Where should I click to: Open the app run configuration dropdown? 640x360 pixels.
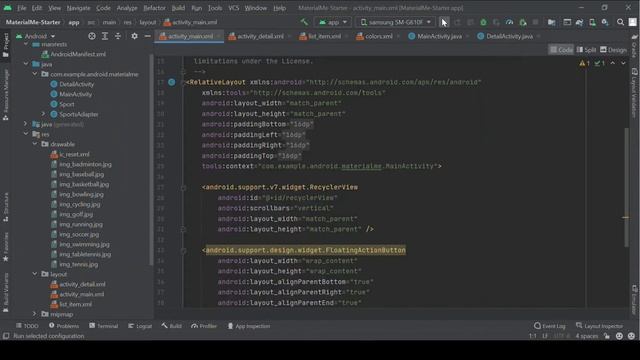333,22
